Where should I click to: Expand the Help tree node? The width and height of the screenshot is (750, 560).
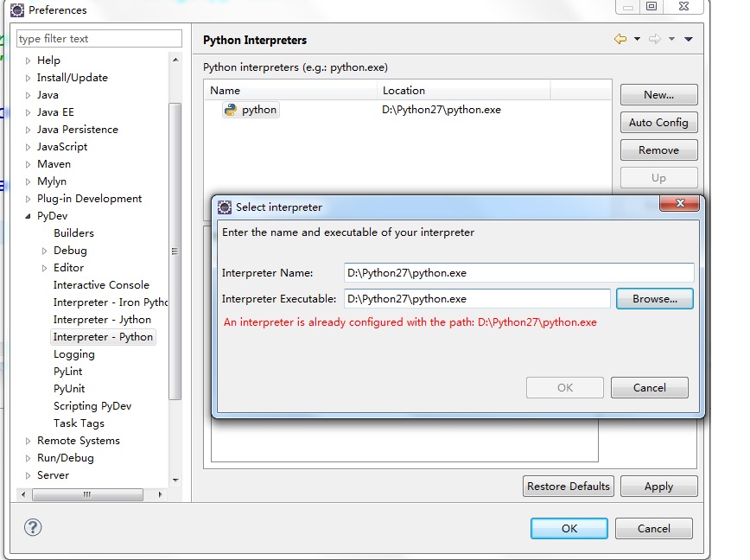pos(29,60)
